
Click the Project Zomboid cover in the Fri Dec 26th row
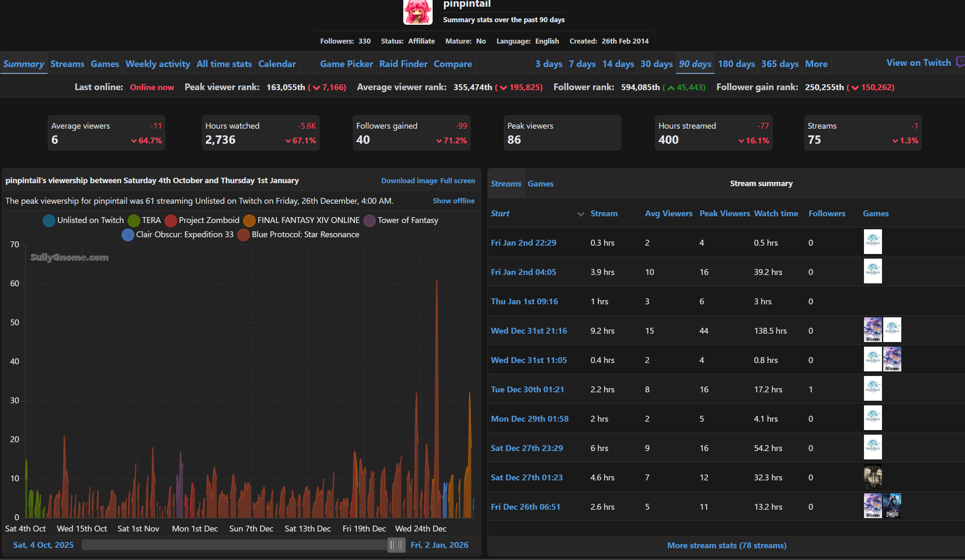892,506
